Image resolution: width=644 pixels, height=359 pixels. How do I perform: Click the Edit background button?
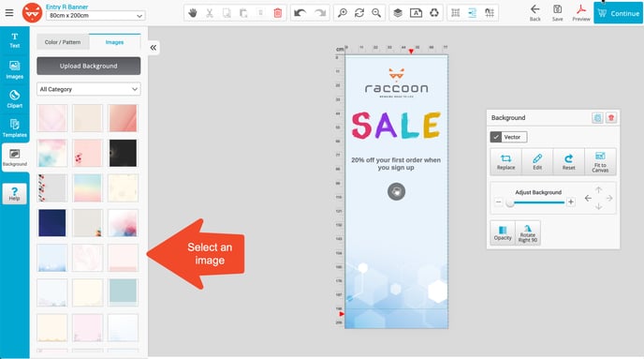click(x=537, y=162)
